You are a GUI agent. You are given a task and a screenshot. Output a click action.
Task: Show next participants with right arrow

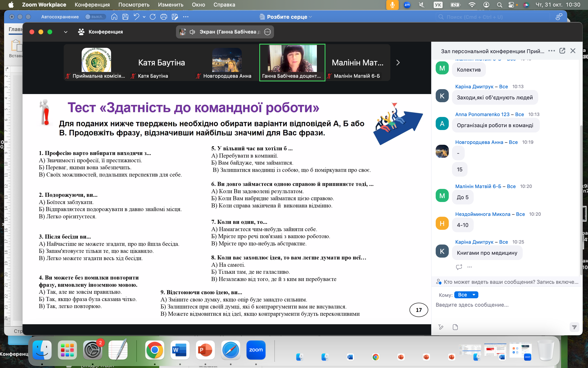(x=398, y=63)
